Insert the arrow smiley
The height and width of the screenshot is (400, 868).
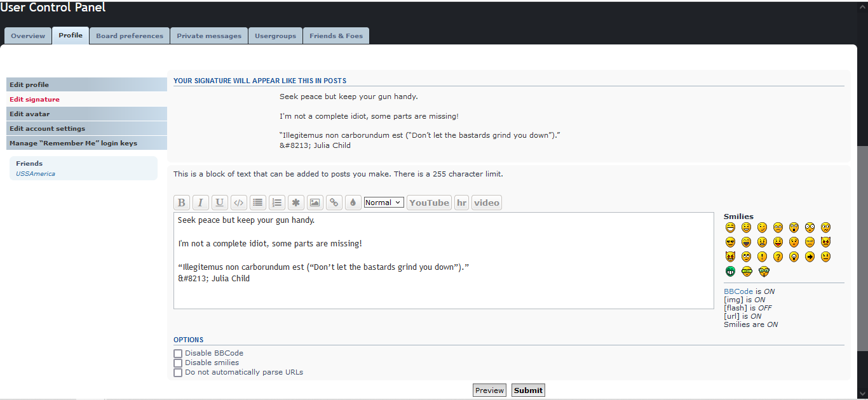[x=810, y=257]
